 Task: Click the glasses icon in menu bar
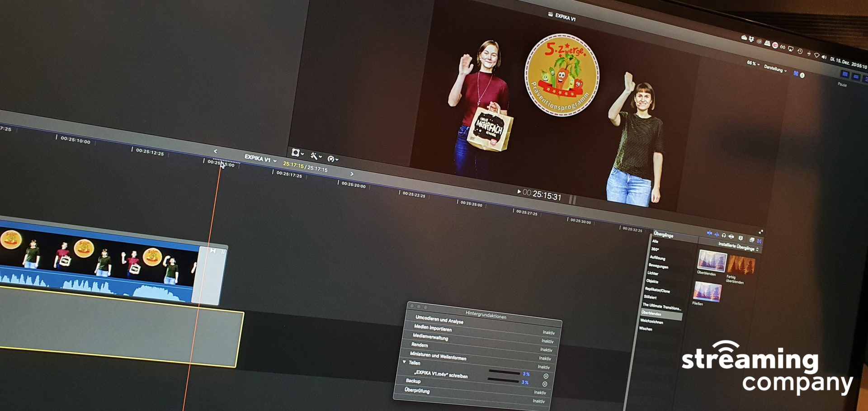point(783,47)
